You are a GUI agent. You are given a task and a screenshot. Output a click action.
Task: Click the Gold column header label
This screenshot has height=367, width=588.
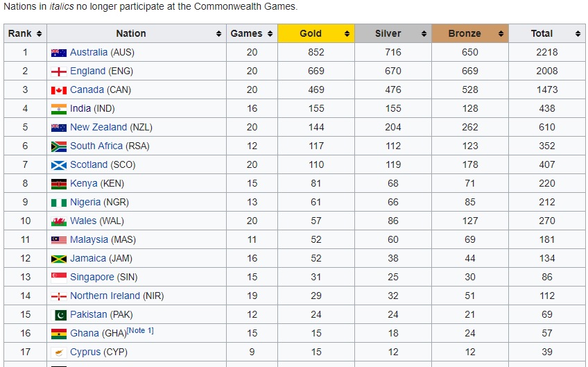pos(311,33)
